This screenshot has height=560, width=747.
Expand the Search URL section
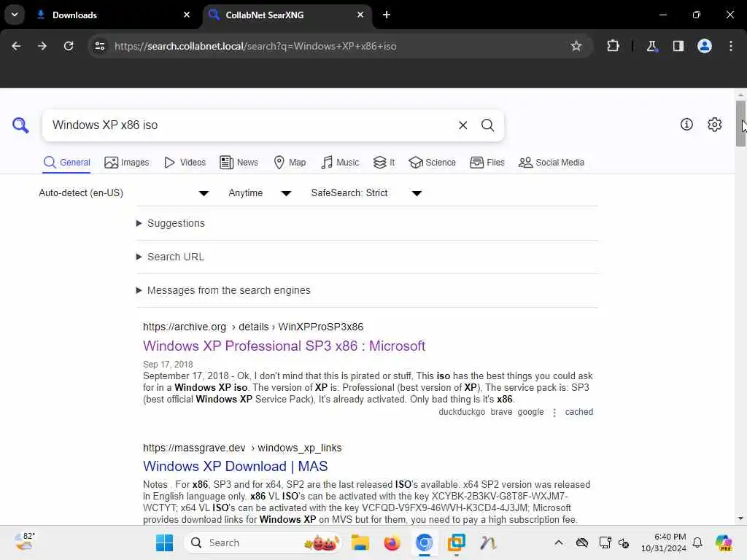(x=170, y=257)
